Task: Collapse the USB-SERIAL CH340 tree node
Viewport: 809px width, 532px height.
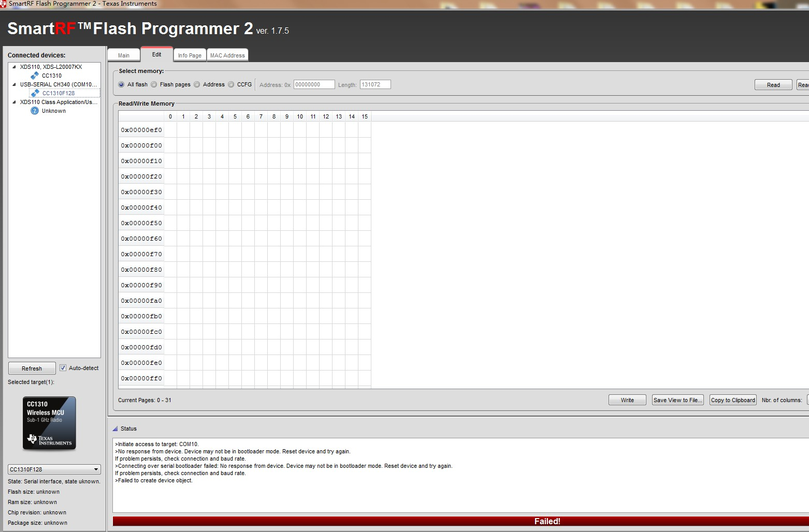Action: pos(14,84)
